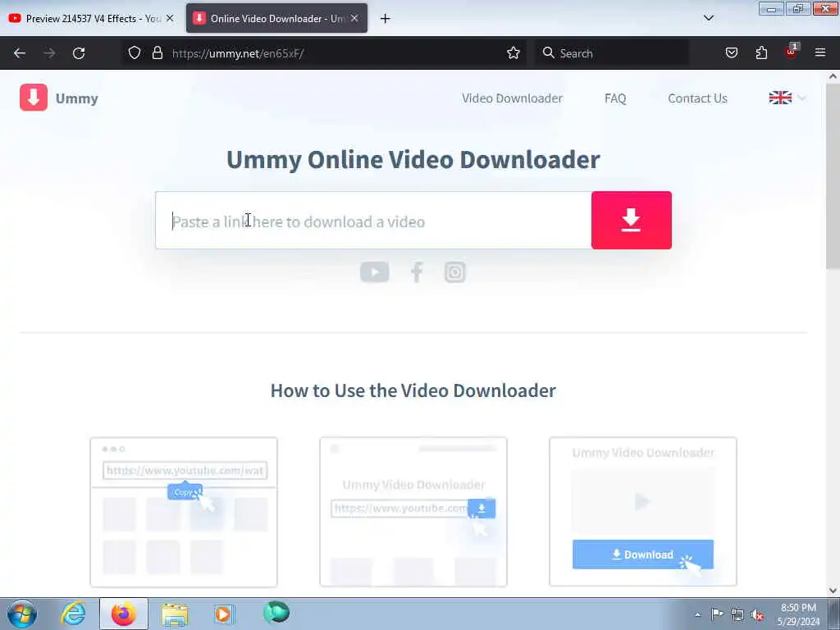Open the Firefox hamburger menu
Image resolution: width=840 pixels, height=630 pixels.
(x=820, y=53)
